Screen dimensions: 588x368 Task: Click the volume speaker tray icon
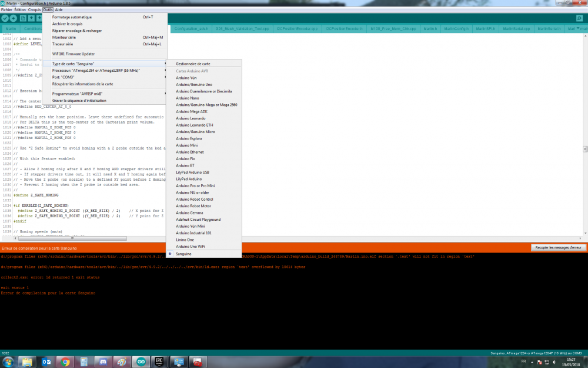554,362
